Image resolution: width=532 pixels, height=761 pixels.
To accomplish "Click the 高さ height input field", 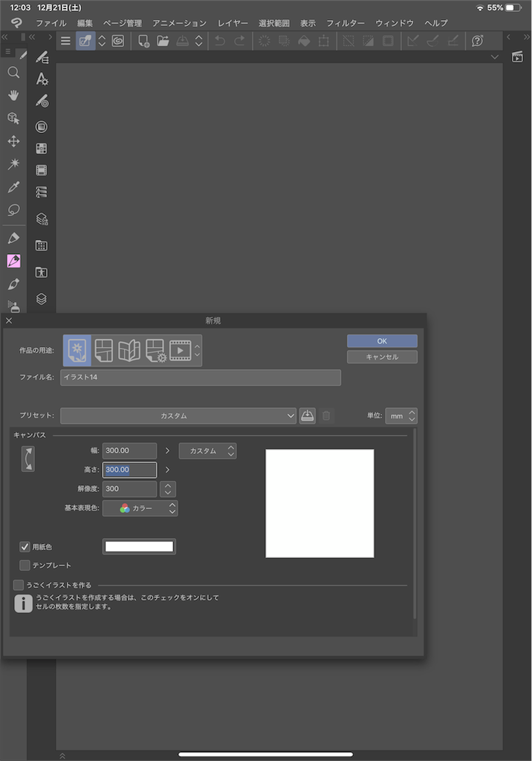I will coord(129,470).
